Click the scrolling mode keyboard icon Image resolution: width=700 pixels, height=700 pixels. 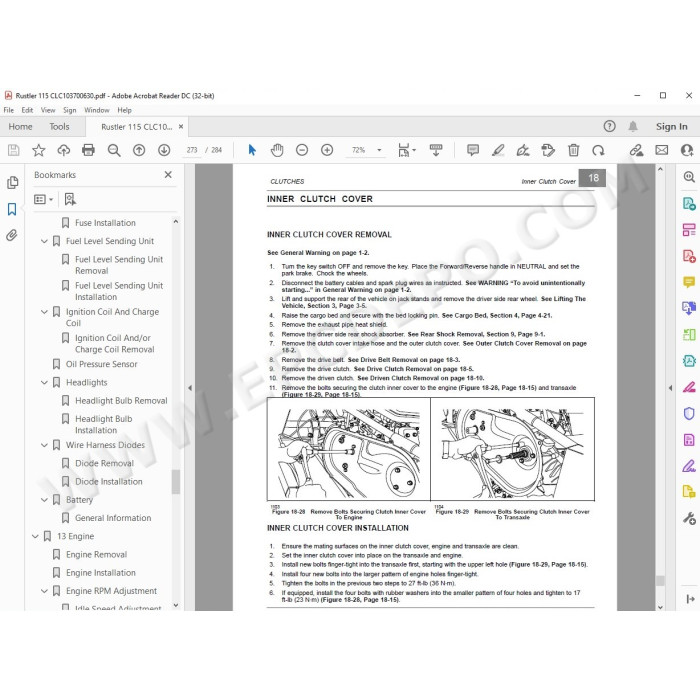click(436, 150)
